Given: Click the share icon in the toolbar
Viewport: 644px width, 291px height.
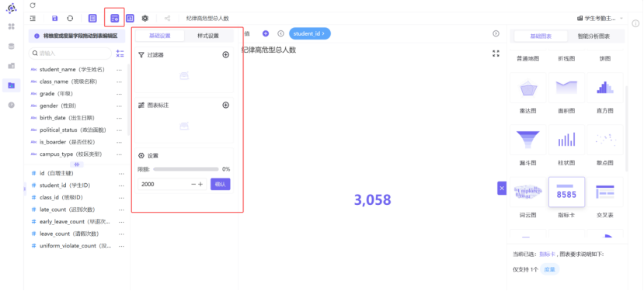Looking at the screenshot, I should tap(167, 18).
